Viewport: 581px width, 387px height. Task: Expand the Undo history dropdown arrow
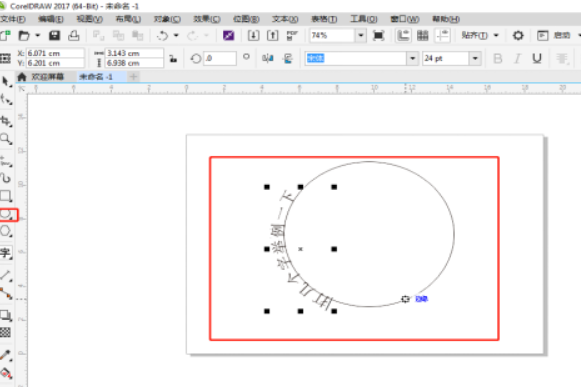(176, 36)
